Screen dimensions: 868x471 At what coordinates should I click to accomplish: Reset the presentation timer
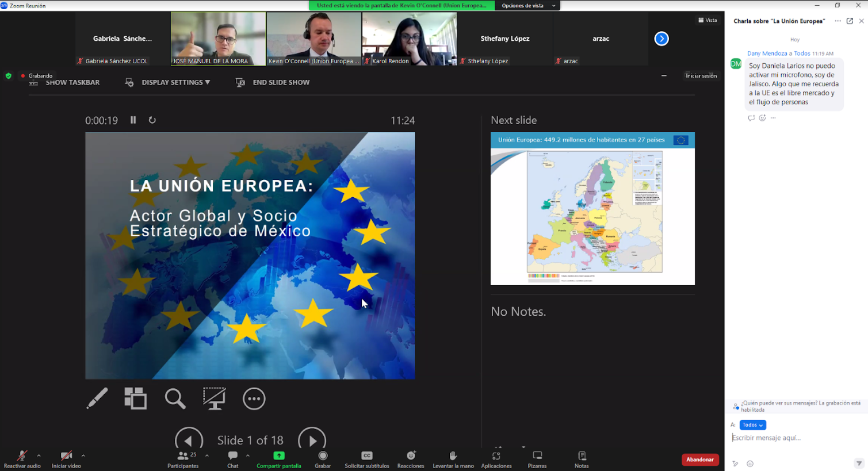pos(152,120)
